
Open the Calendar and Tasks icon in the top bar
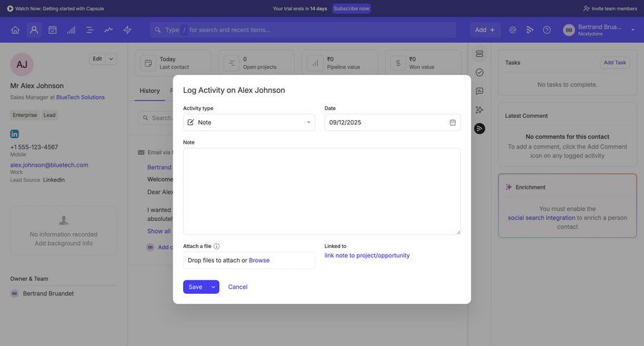click(x=52, y=30)
